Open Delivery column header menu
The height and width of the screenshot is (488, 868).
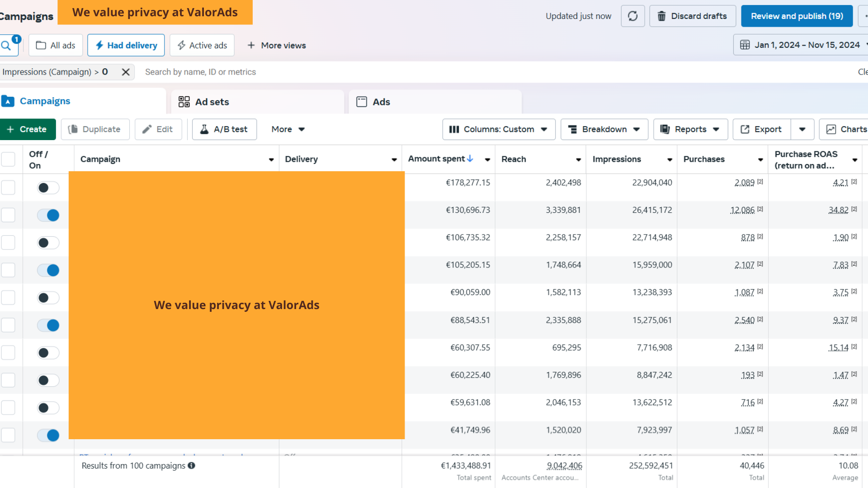[394, 160]
